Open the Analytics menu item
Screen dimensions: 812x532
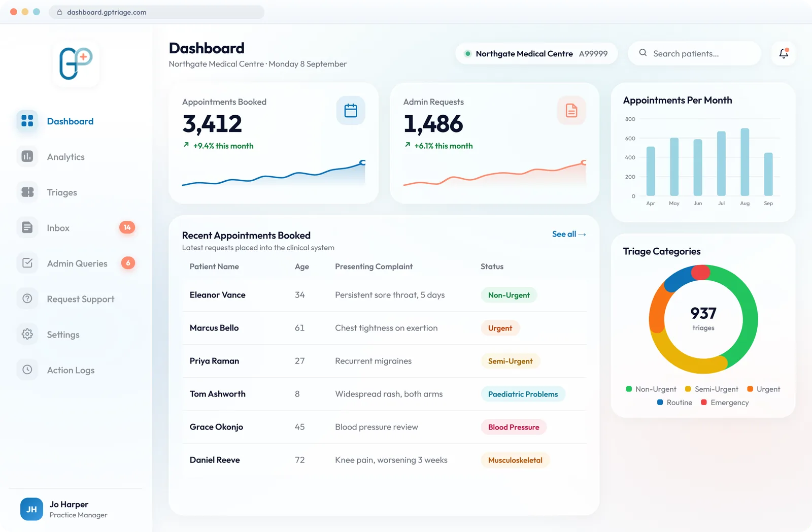tap(66, 157)
